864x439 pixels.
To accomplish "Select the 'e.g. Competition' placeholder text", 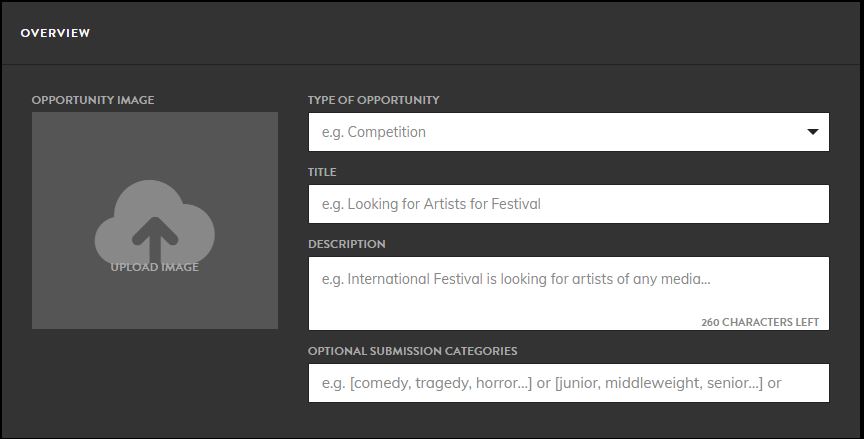I will click(x=374, y=132).
